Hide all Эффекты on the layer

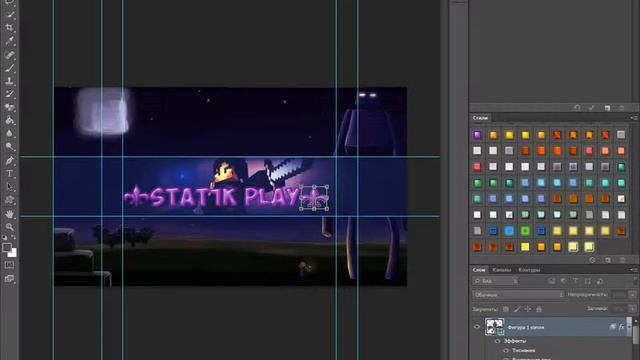coord(497,341)
